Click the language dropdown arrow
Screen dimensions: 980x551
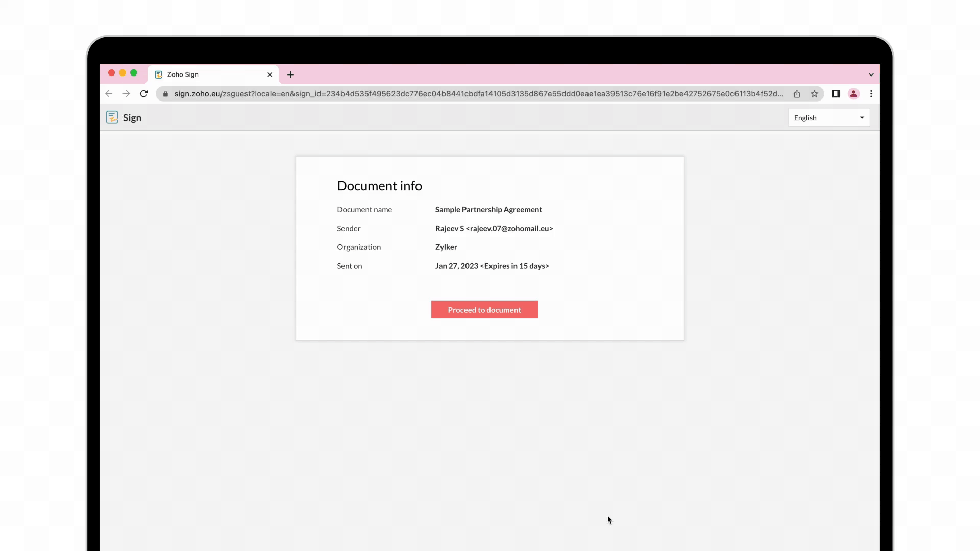862,118
